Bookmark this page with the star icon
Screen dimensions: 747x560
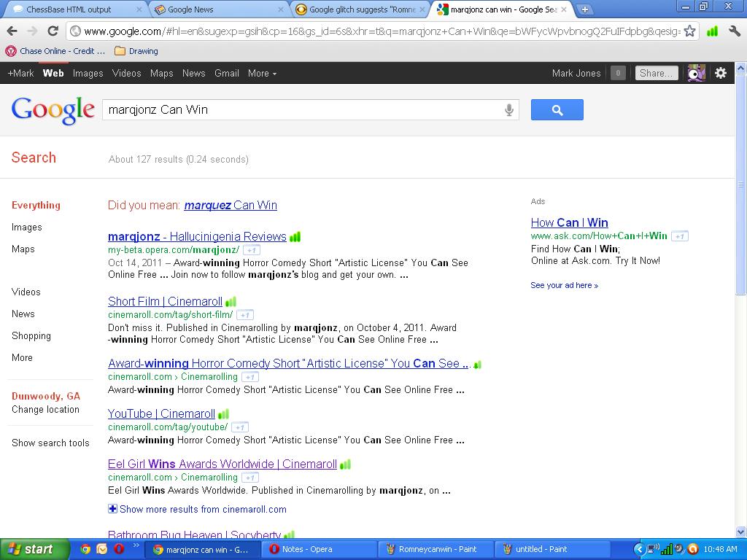(x=689, y=31)
